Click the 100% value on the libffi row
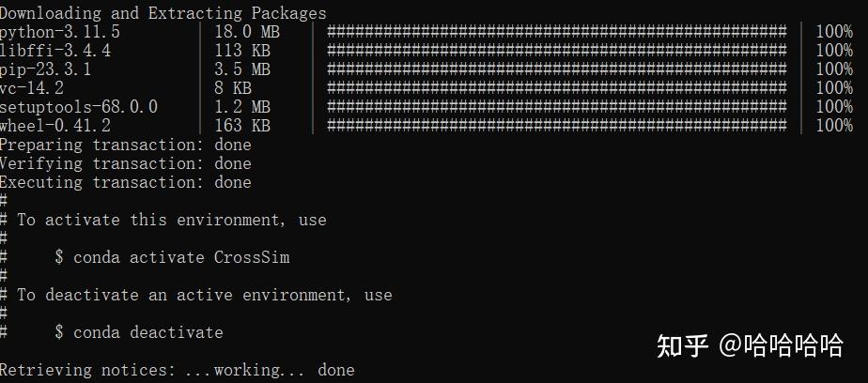Screen dimensions: 868x383 coord(834,51)
